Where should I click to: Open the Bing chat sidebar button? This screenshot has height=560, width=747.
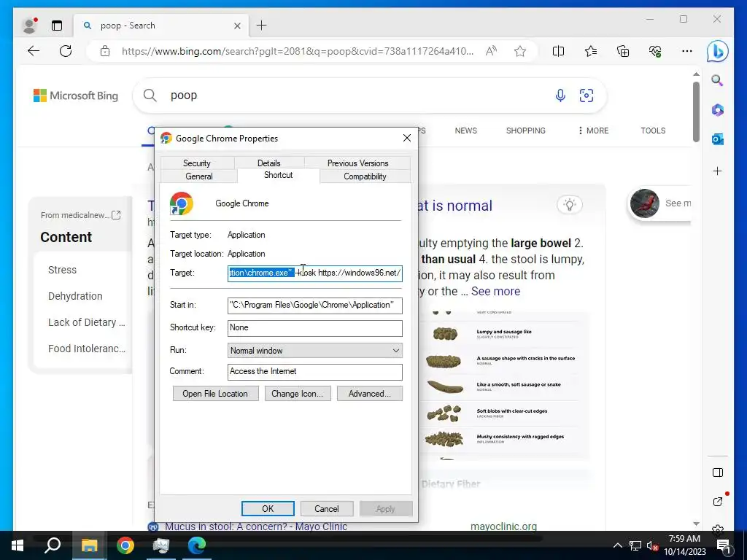[717, 51]
